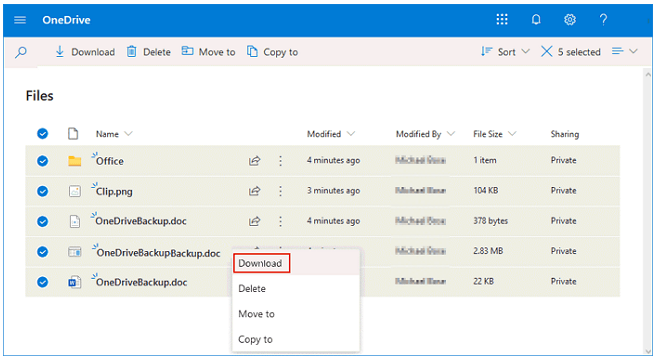
Task: Open the File Size column dropdown
Action: tap(512, 134)
